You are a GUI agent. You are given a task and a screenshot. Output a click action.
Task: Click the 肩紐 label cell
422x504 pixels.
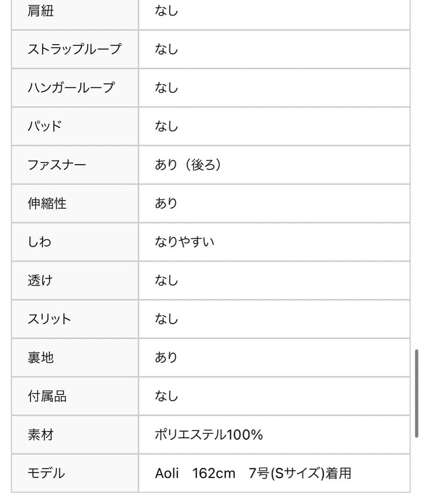coord(41,11)
